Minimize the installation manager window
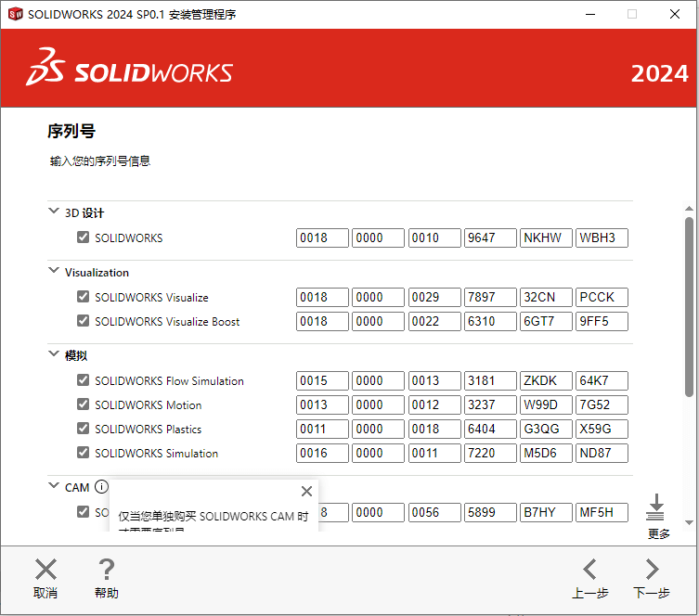The width and height of the screenshot is (699, 616). (x=590, y=14)
